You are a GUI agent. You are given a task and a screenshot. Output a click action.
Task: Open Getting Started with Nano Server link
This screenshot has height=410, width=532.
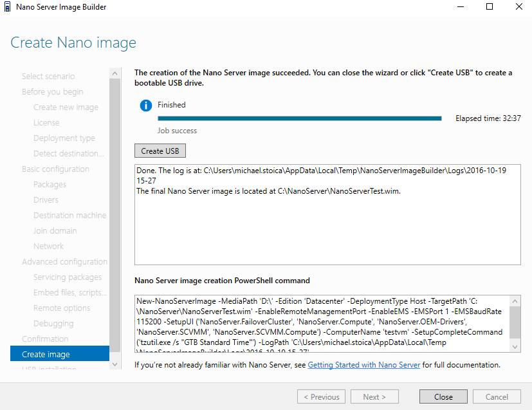click(x=363, y=365)
